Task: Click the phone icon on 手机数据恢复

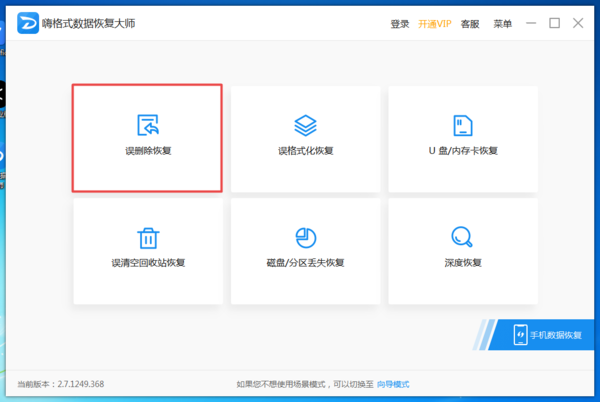Action: (521, 334)
